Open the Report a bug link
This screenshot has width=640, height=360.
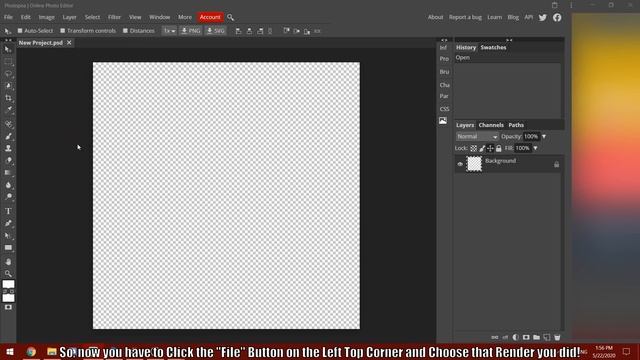click(x=465, y=17)
